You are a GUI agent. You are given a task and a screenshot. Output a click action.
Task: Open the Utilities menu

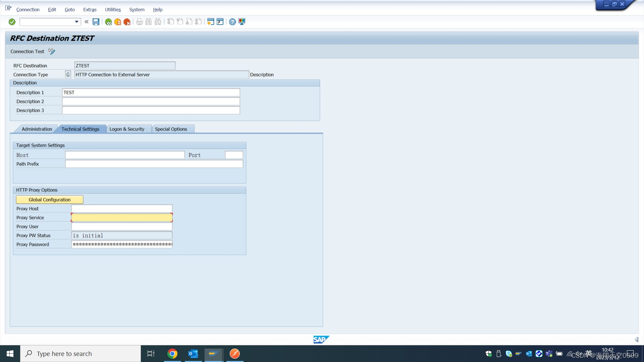(113, 9)
